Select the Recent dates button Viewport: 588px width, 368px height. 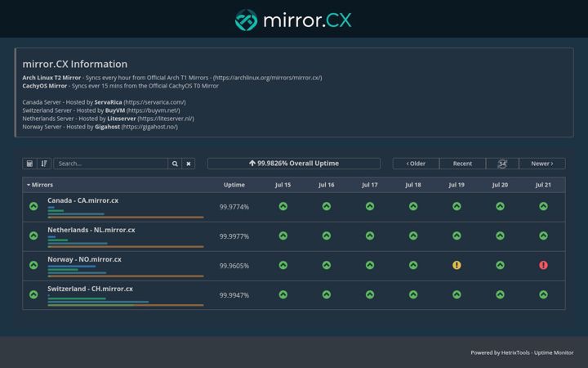(462, 164)
